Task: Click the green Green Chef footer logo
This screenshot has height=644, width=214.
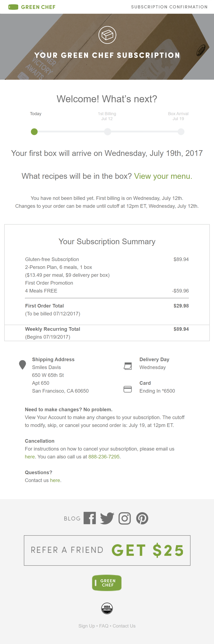Action: point(107,583)
